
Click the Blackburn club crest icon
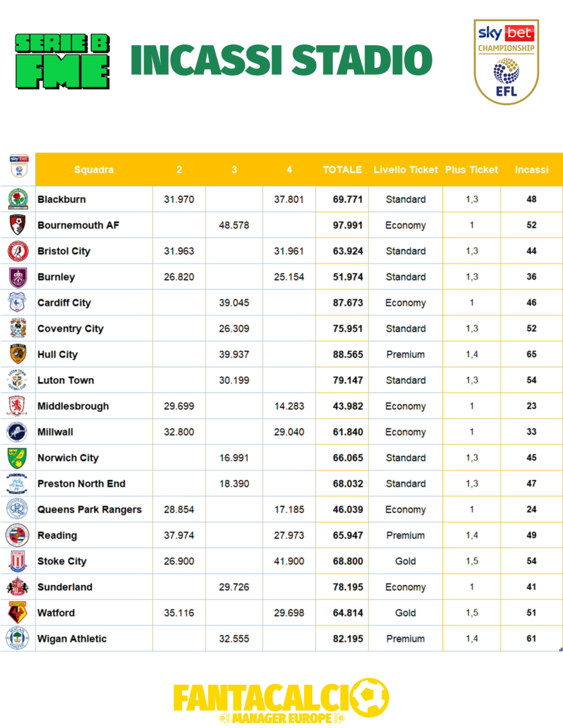18,199
